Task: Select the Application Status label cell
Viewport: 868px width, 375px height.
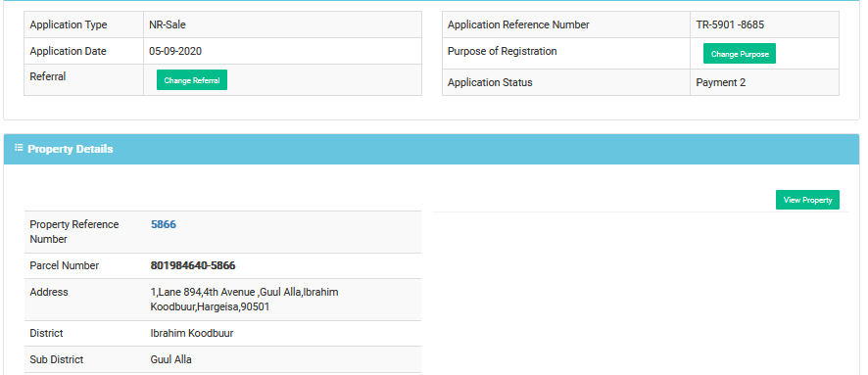Action: click(565, 82)
